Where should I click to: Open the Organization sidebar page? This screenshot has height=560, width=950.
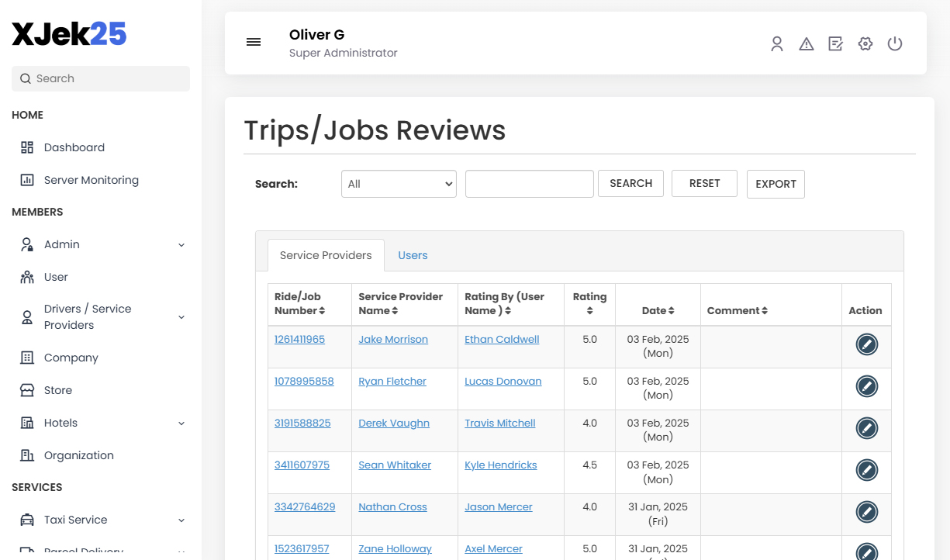[x=78, y=455]
